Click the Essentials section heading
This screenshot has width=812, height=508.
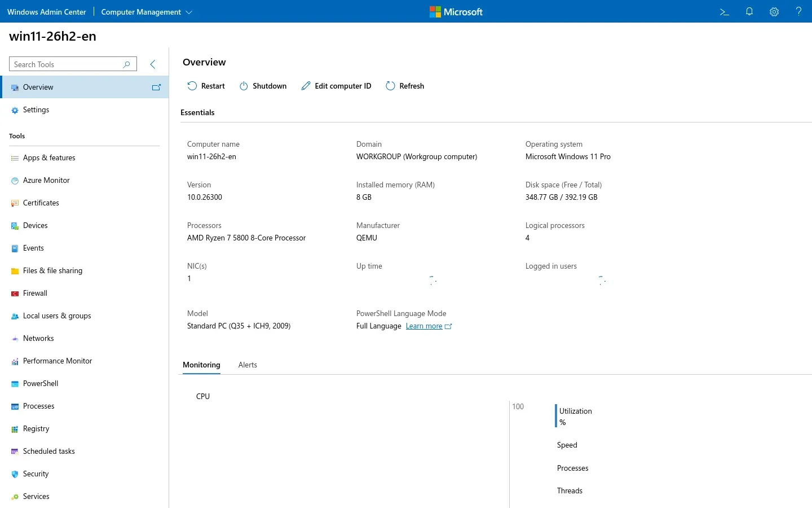coord(197,112)
